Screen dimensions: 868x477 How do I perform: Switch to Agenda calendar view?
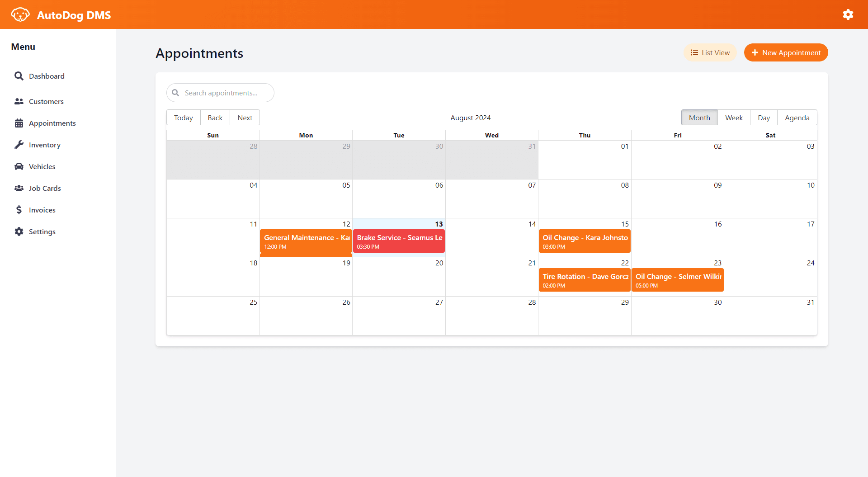pyautogui.click(x=797, y=118)
